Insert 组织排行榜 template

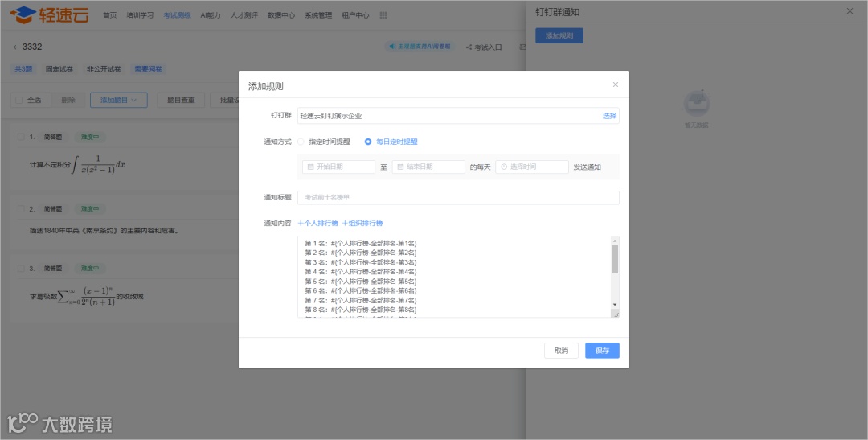[x=362, y=224]
